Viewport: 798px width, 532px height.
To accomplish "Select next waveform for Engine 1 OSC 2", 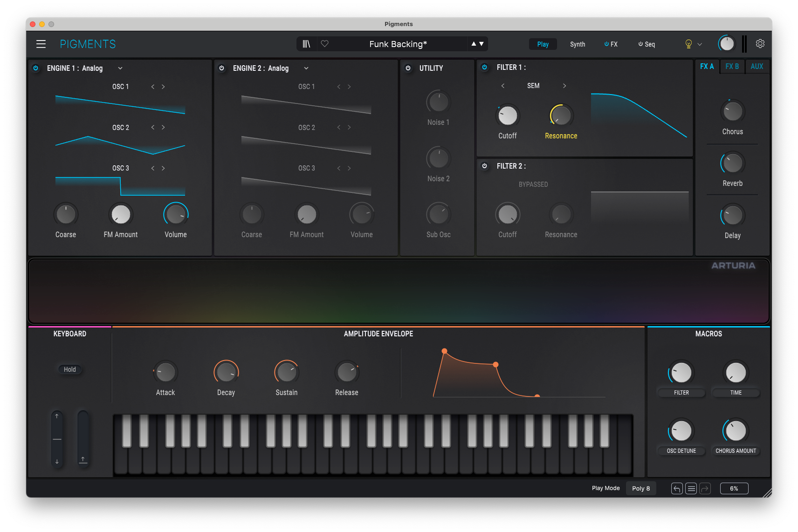I will pos(163,127).
